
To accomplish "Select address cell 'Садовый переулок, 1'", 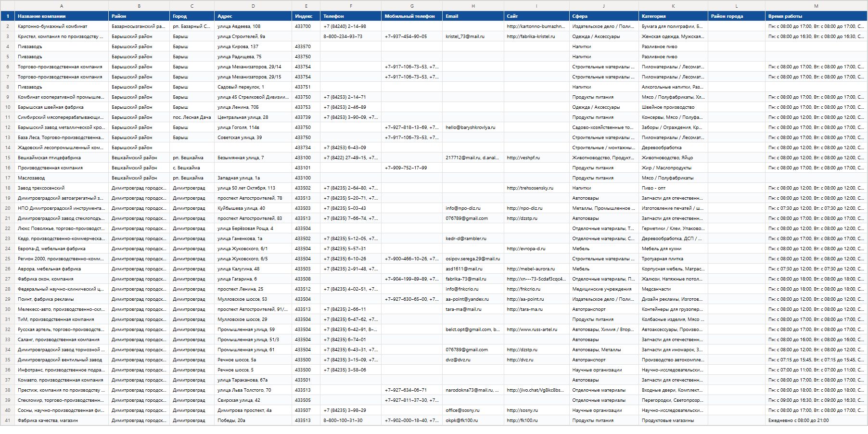I will 253,87.
